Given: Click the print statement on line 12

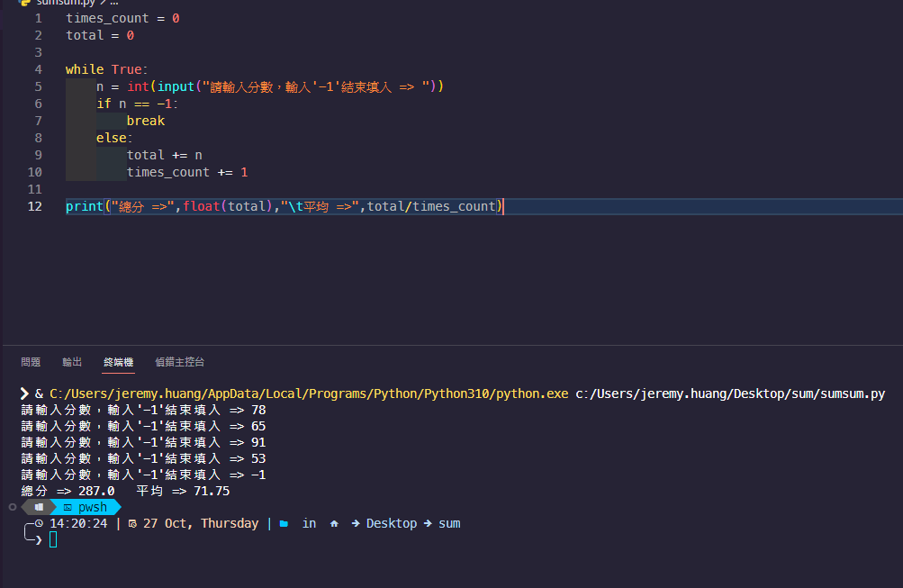Looking at the screenshot, I should [284, 206].
